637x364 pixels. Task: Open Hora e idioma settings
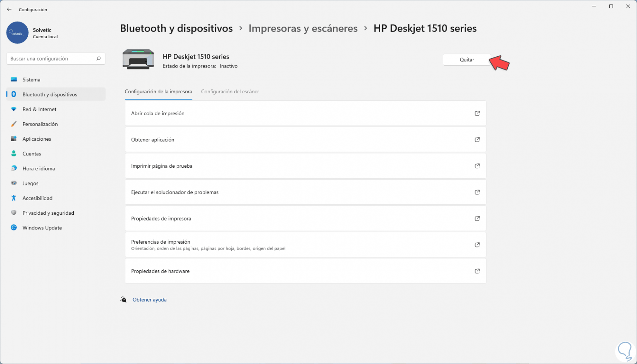coord(39,169)
